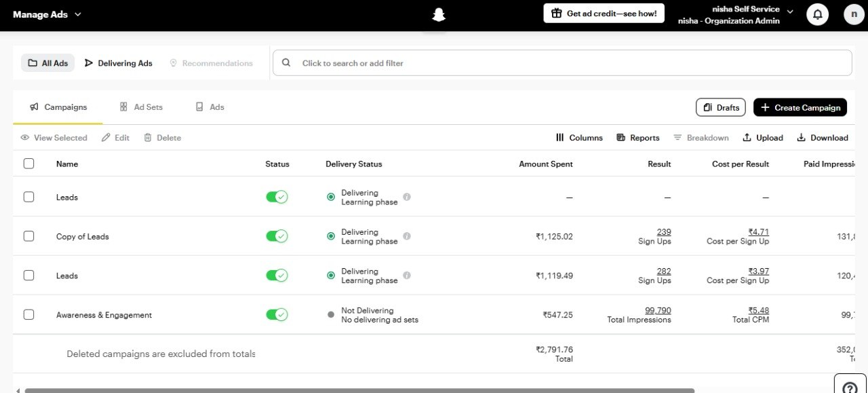Click the Amount Spent column header
This screenshot has width=868, height=393.
coord(546,164)
